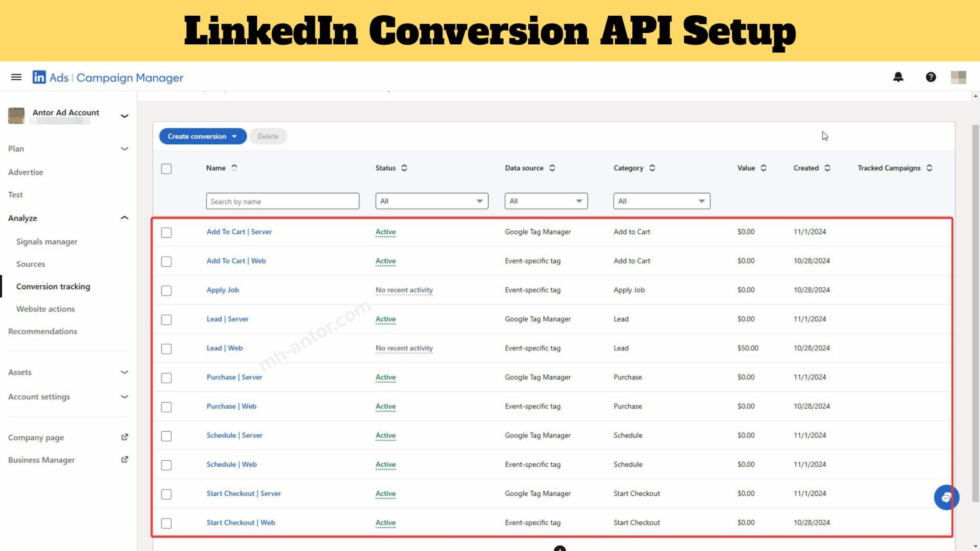Sort table by Data source column
This screenshot has width=980, height=551.
click(x=552, y=168)
